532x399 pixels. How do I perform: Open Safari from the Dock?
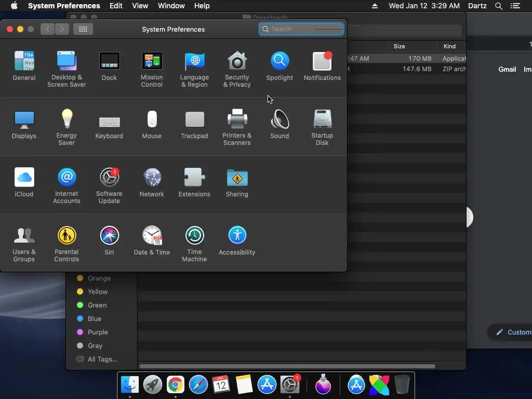click(x=198, y=385)
